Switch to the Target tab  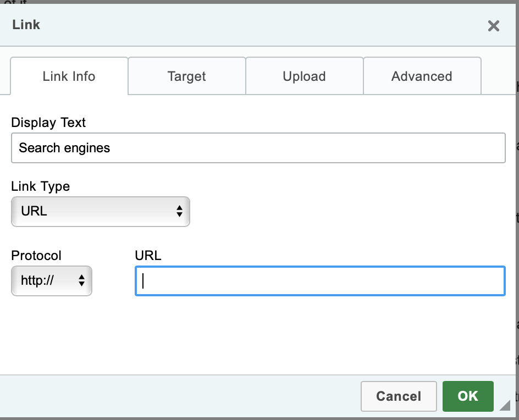pyautogui.click(x=186, y=76)
